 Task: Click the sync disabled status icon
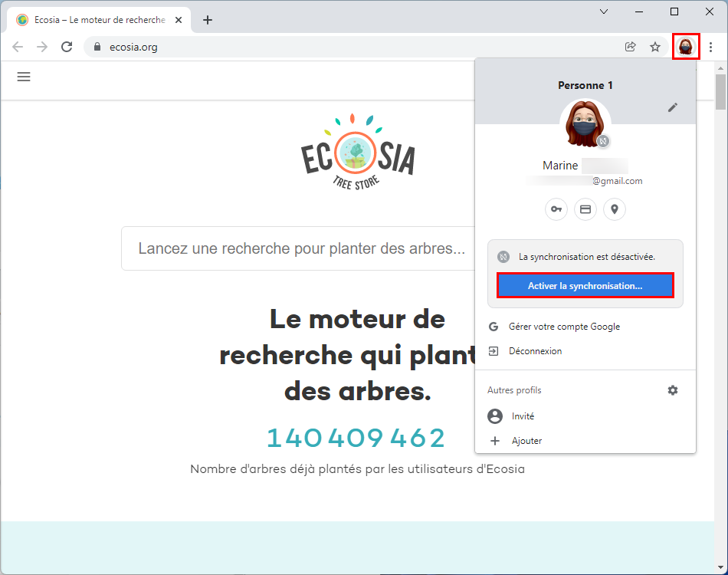coord(503,257)
